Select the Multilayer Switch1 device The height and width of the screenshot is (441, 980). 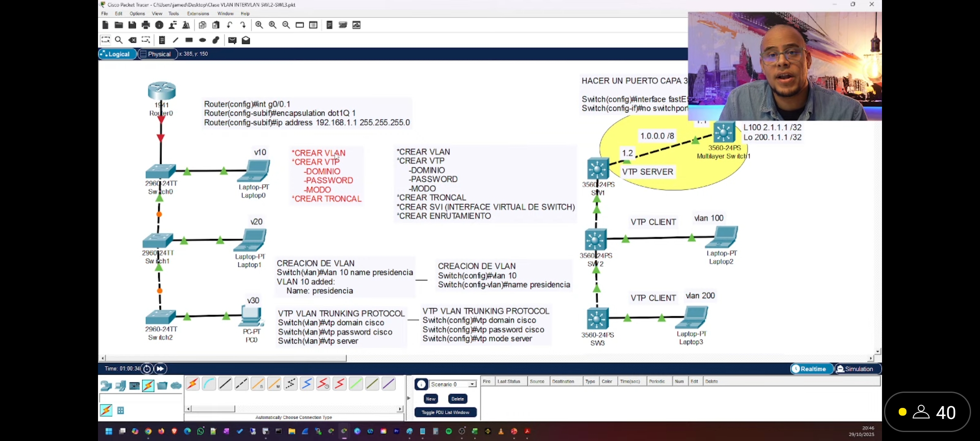[724, 132]
